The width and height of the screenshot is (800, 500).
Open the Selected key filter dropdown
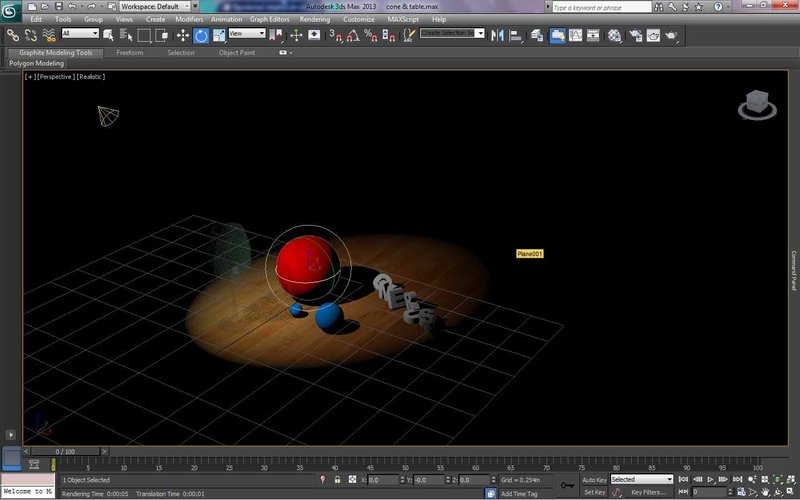(x=642, y=479)
